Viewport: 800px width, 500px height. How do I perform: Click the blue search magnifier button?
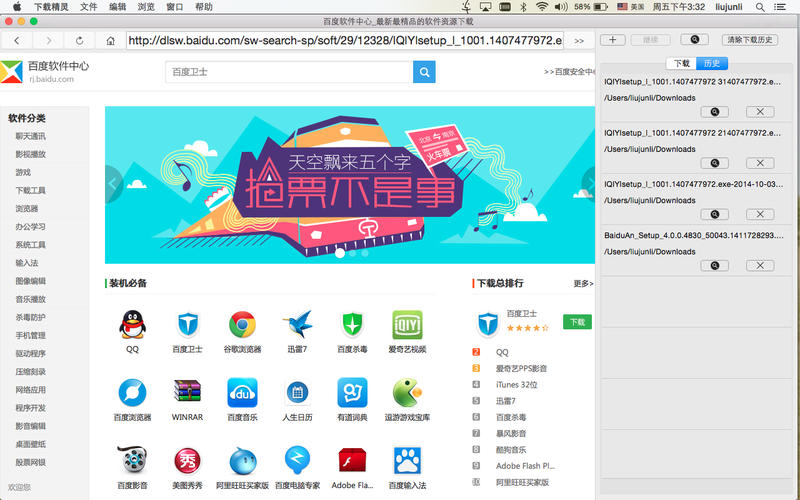424,72
